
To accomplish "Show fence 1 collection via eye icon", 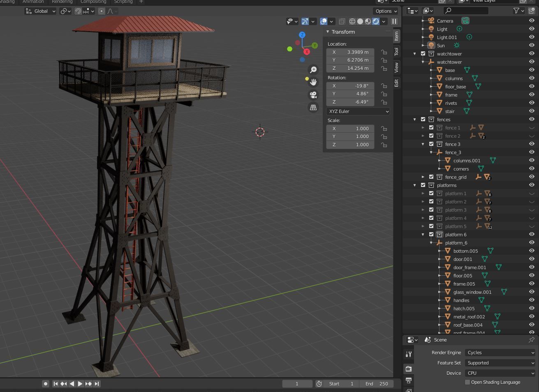I will click(x=532, y=128).
